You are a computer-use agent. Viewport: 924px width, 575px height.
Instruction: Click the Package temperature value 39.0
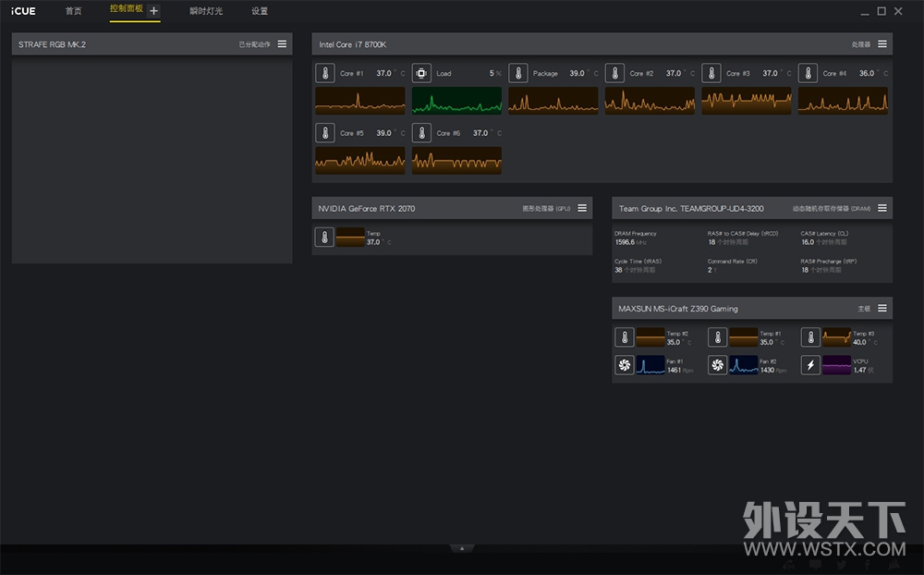577,73
